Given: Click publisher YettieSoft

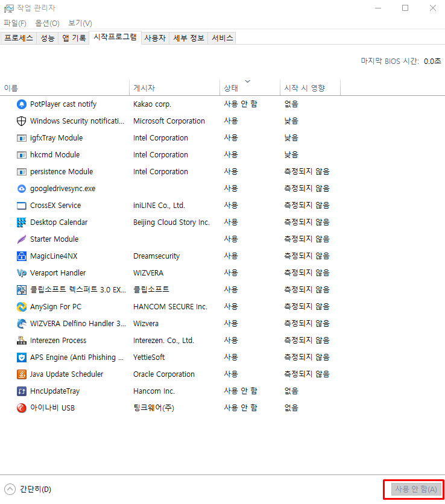Looking at the screenshot, I should point(149,358).
